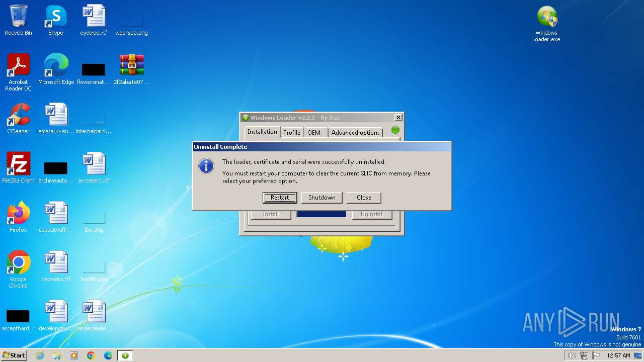This screenshot has width=644, height=362.
Task: Click the Uninstall Complete title bar
Action: pos(322,147)
